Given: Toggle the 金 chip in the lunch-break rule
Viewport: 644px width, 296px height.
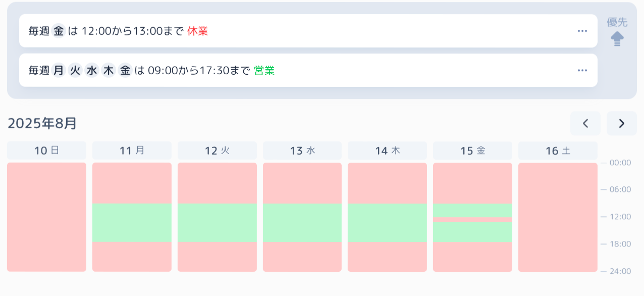Looking at the screenshot, I should point(58,31).
